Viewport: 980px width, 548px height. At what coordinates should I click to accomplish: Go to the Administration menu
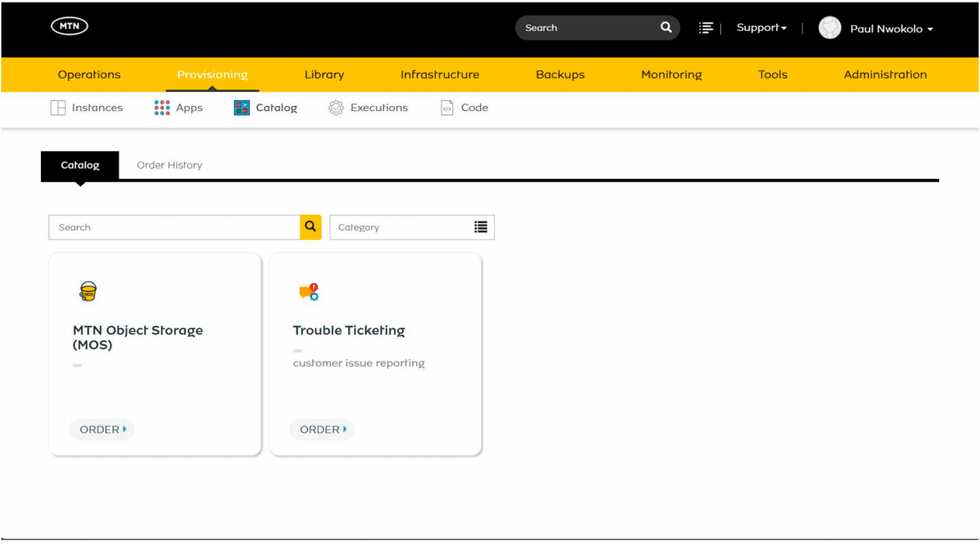point(885,74)
